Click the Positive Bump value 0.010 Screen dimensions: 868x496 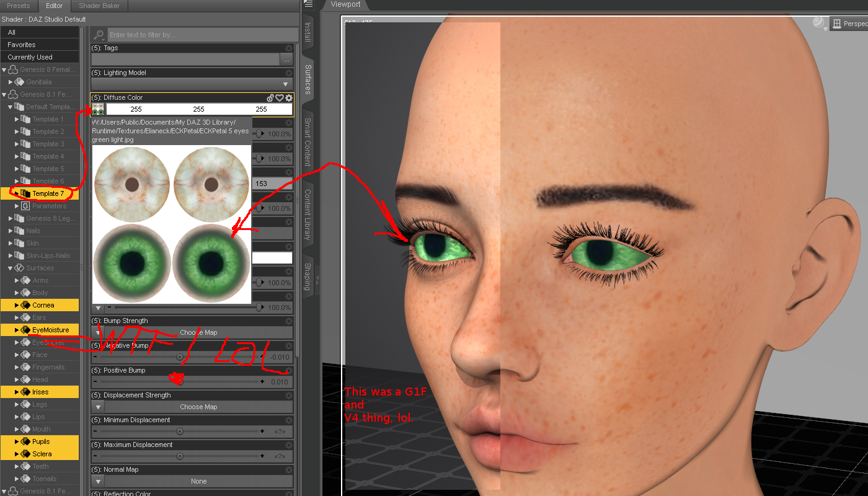pos(280,382)
